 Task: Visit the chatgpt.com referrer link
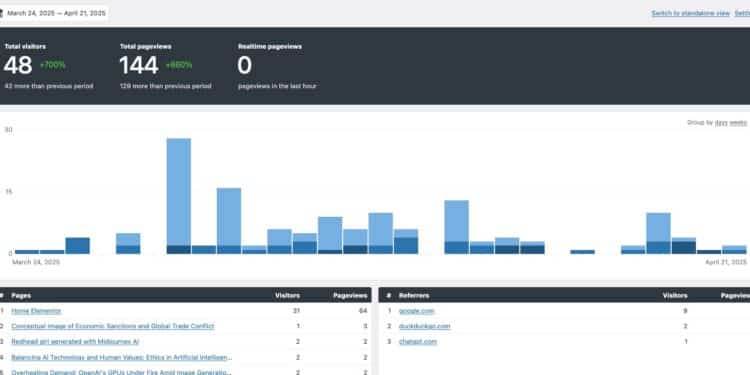coord(418,342)
